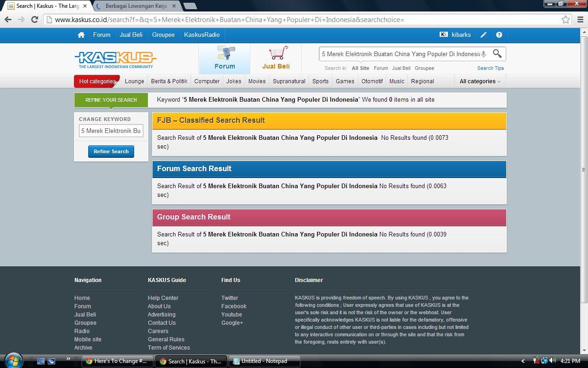
Task: Click the Refine Your Search header
Action: (x=111, y=100)
